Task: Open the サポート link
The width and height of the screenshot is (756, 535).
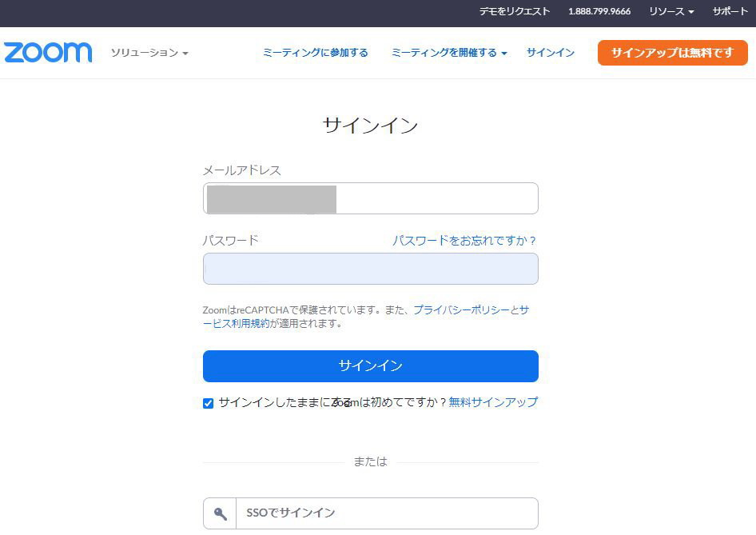Action: [730, 11]
